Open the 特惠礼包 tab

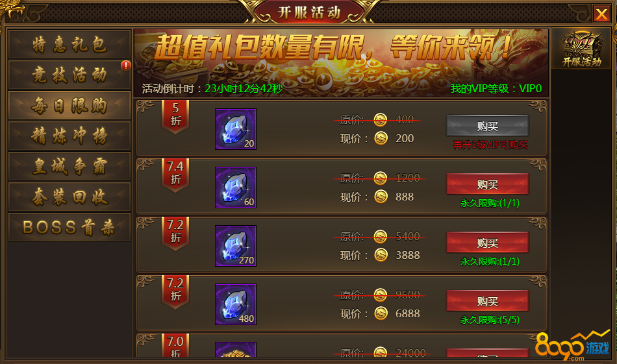69,44
